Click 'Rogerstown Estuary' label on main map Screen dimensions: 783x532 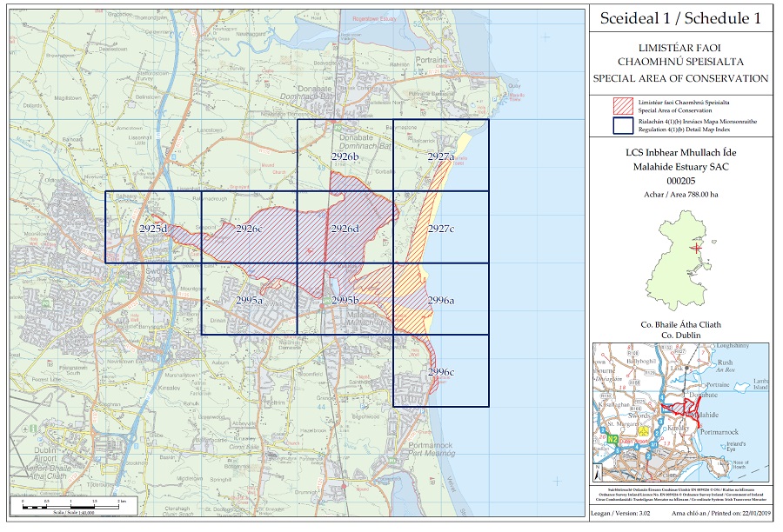(x=374, y=18)
